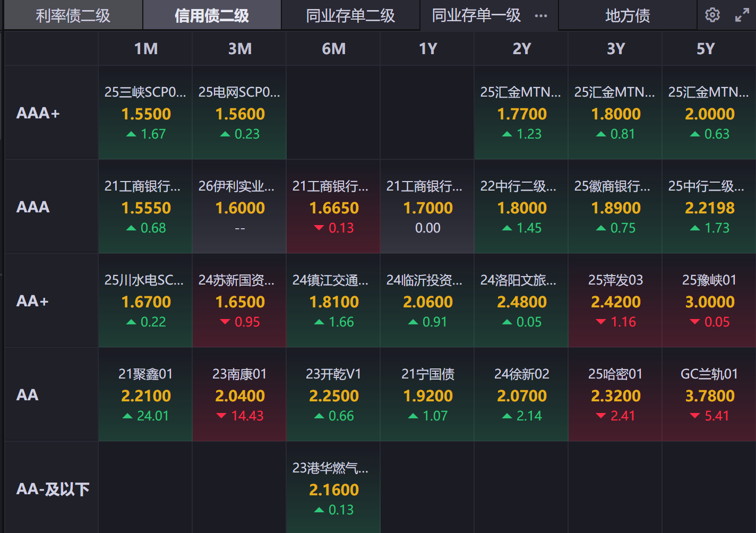The height and width of the screenshot is (533, 756).
Task: Open the three-dots menu beside 同业存单一级
Action: coord(541,16)
